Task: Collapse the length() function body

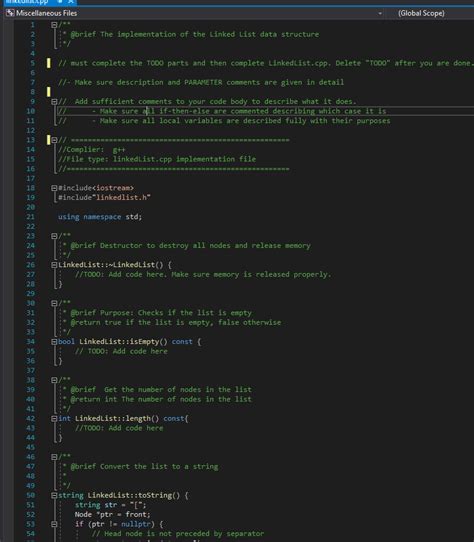Action: click(54, 418)
